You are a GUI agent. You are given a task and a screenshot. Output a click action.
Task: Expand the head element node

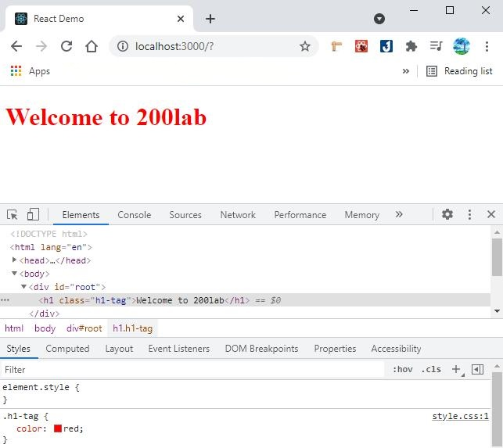point(14,260)
